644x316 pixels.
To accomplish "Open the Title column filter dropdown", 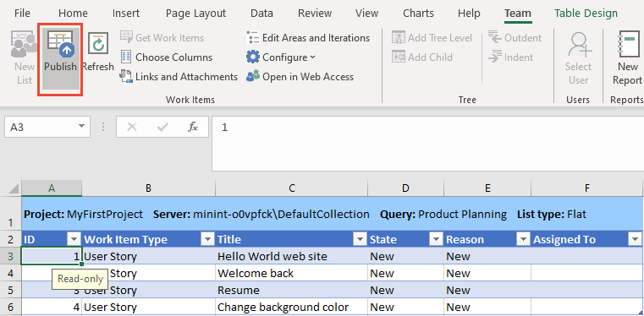I will 360,239.
